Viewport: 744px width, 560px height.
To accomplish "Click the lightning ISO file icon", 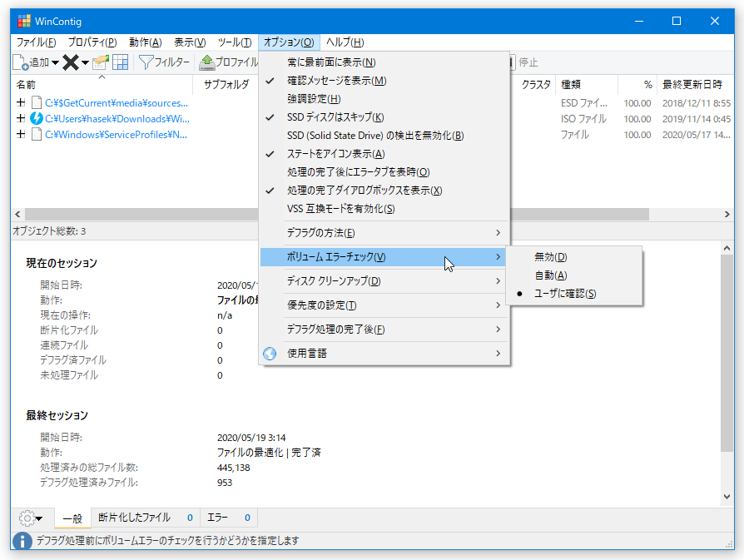I will click(x=37, y=119).
